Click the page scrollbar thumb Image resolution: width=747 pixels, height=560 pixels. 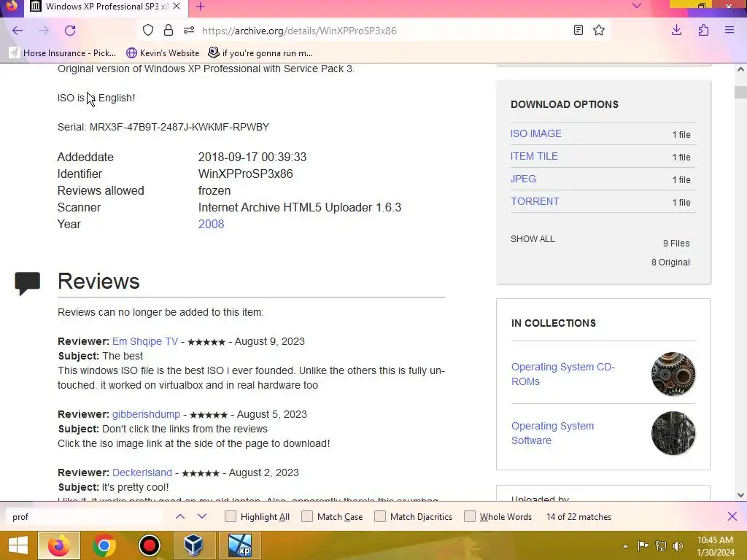(740, 92)
